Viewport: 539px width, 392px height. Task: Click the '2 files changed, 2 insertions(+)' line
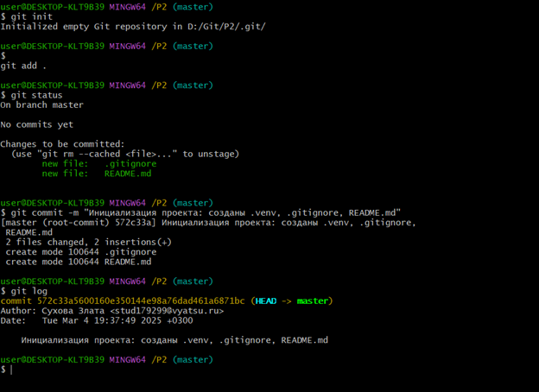88,242
